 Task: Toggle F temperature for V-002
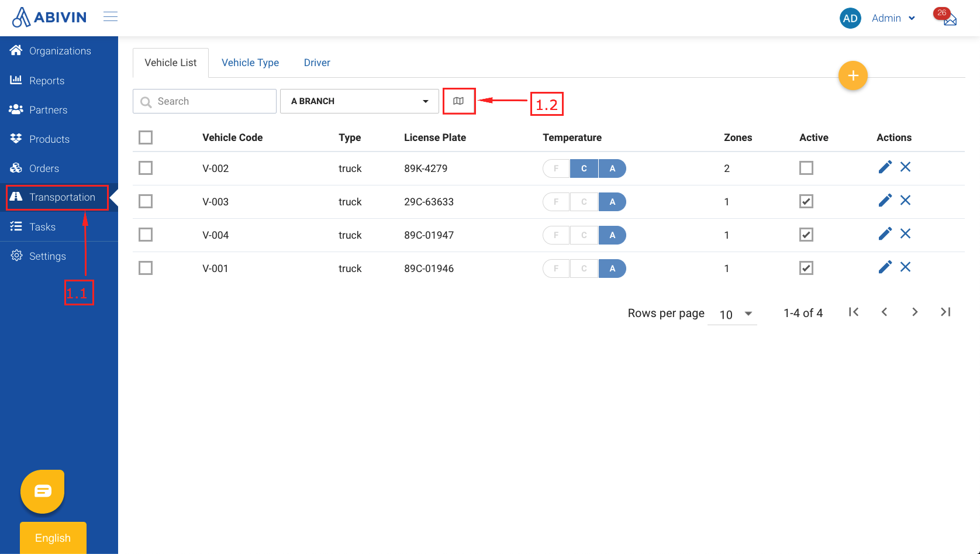click(x=556, y=168)
